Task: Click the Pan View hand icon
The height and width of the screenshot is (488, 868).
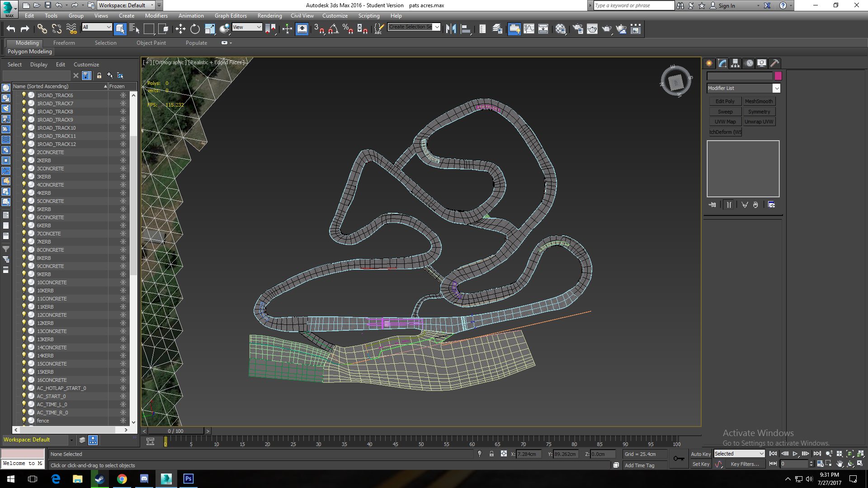Action: [840, 464]
